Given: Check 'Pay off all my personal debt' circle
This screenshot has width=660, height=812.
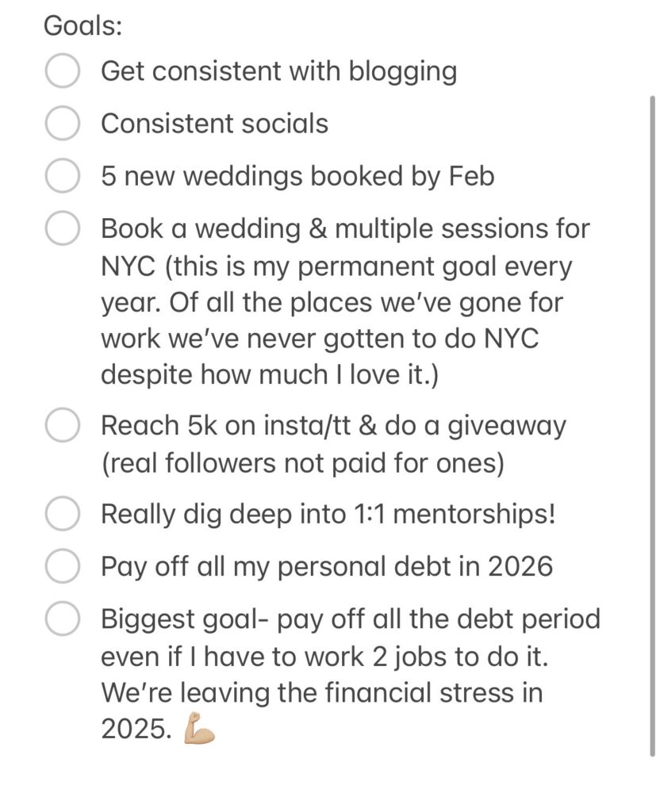Looking at the screenshot, I should coord(62,567).
